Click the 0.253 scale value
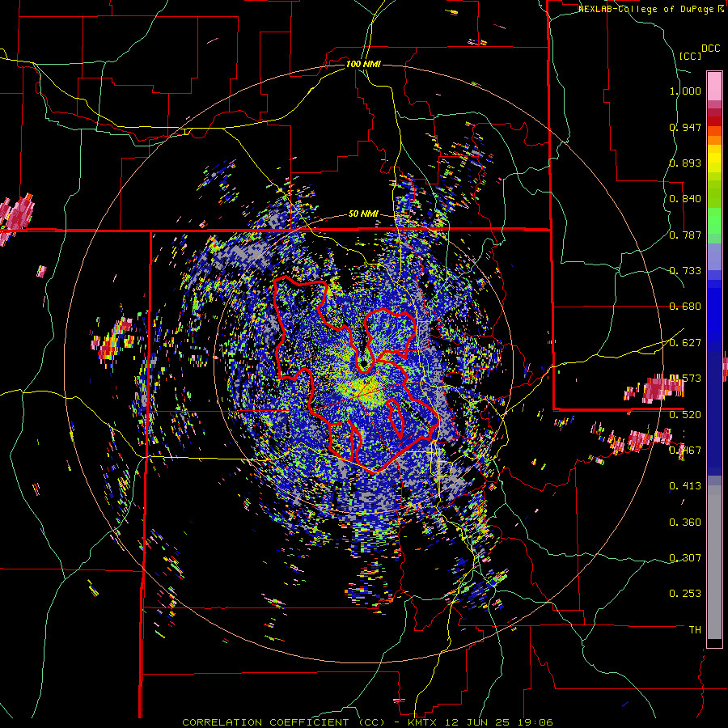Viewport: 728px width, 728px height. pos(685,594)
